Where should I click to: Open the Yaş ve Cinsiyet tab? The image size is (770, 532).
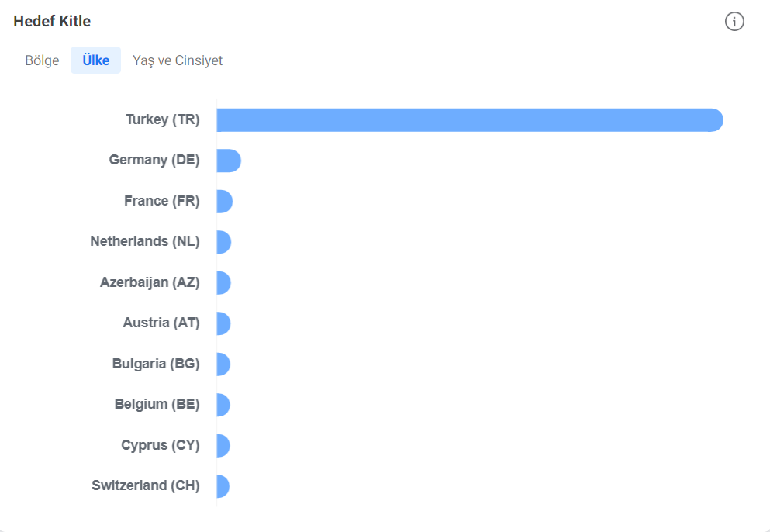[178, 60]
